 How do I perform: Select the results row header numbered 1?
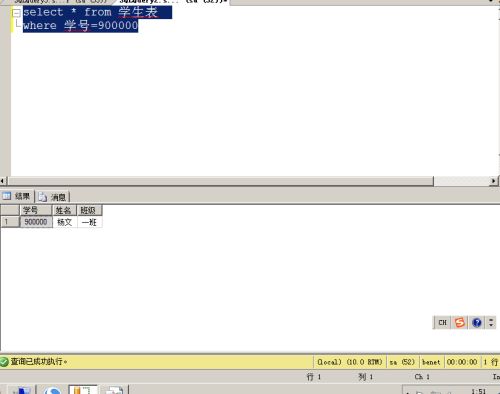pos(10,222)
